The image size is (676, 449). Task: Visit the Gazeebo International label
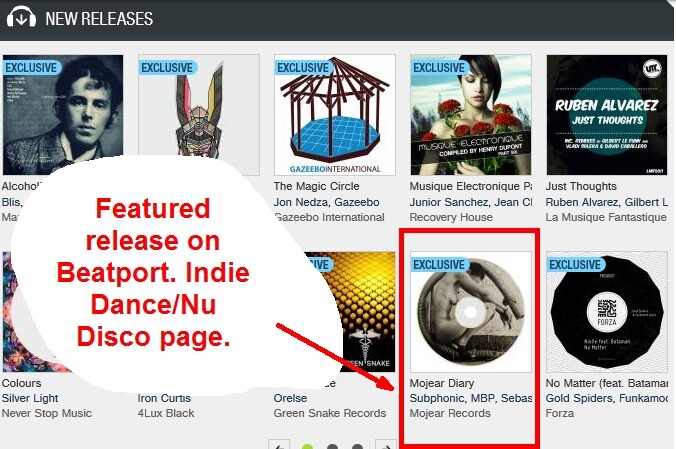point(329,217)
